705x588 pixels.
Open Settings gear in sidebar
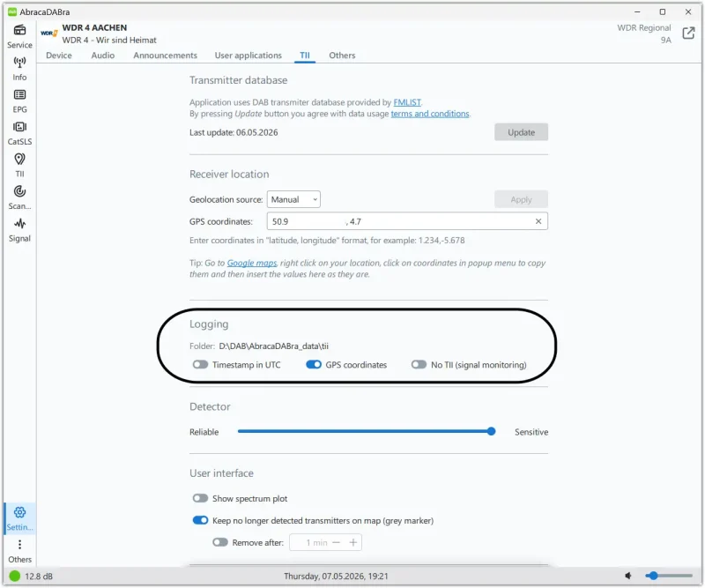coord(19,518)
